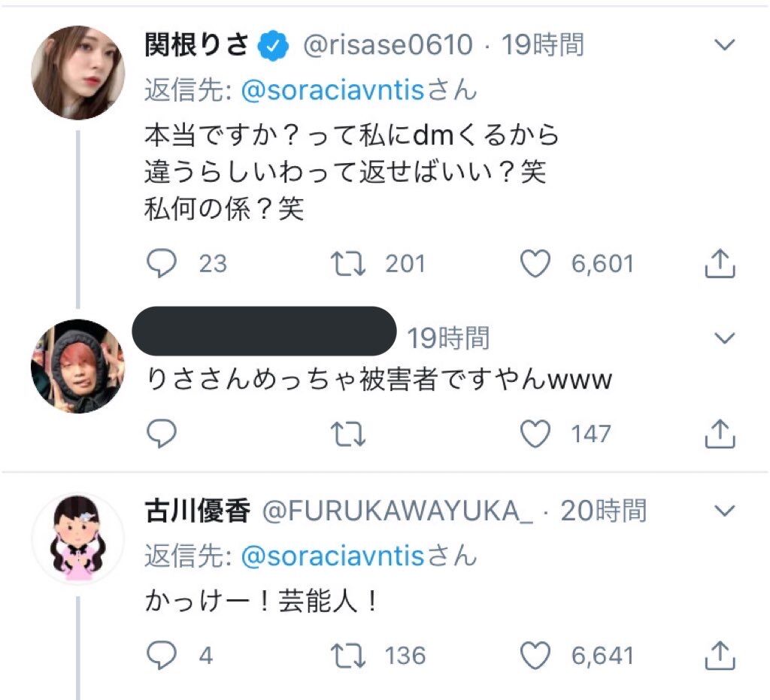
Task: View 古川優香's cartoon avatar
Action: [x=77, y=538]
